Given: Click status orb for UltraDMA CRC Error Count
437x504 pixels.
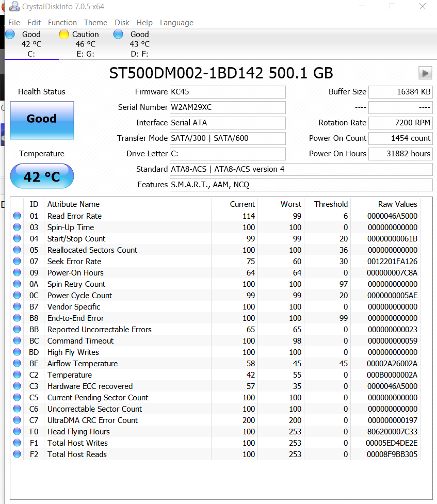Looking at the screenshot, I should click(17, 420).
